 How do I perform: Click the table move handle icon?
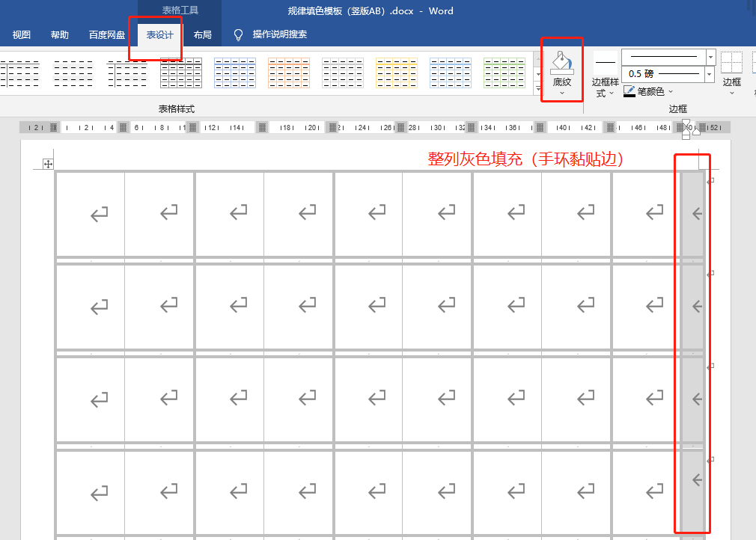click(x=48, y=165)
